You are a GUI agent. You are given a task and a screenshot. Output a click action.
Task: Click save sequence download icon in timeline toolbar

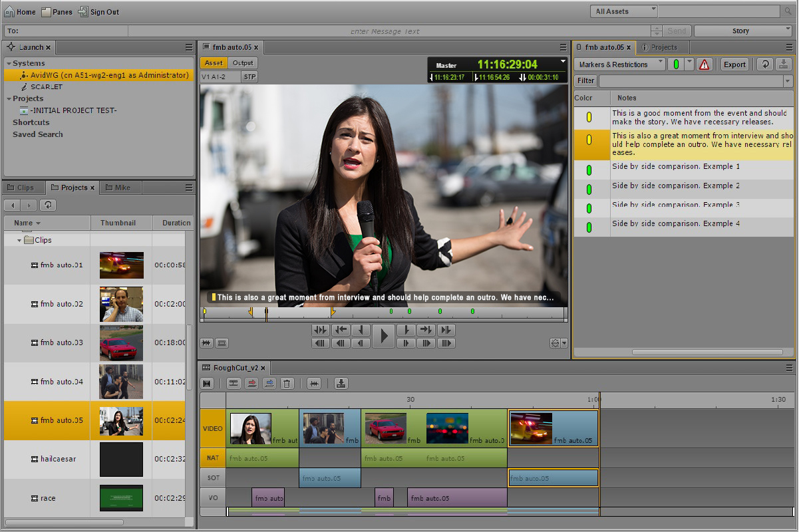click(341, 383)
